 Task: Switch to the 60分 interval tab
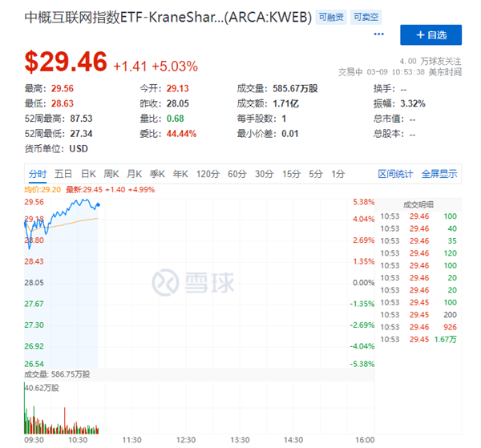[237, 174]
